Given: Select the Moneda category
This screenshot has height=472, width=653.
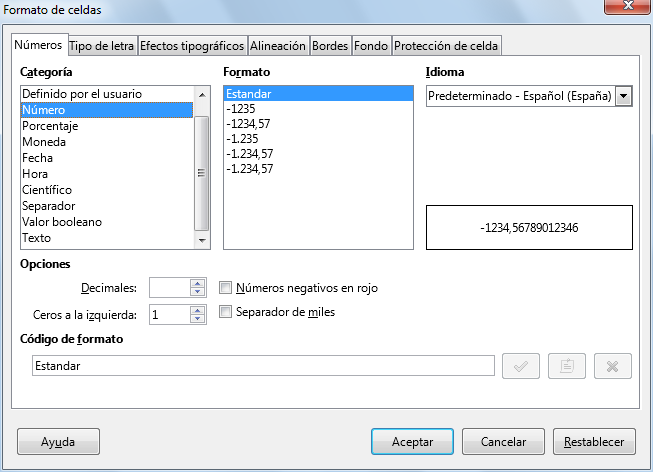Looking at the screenshot, I should tap(107, 142).
